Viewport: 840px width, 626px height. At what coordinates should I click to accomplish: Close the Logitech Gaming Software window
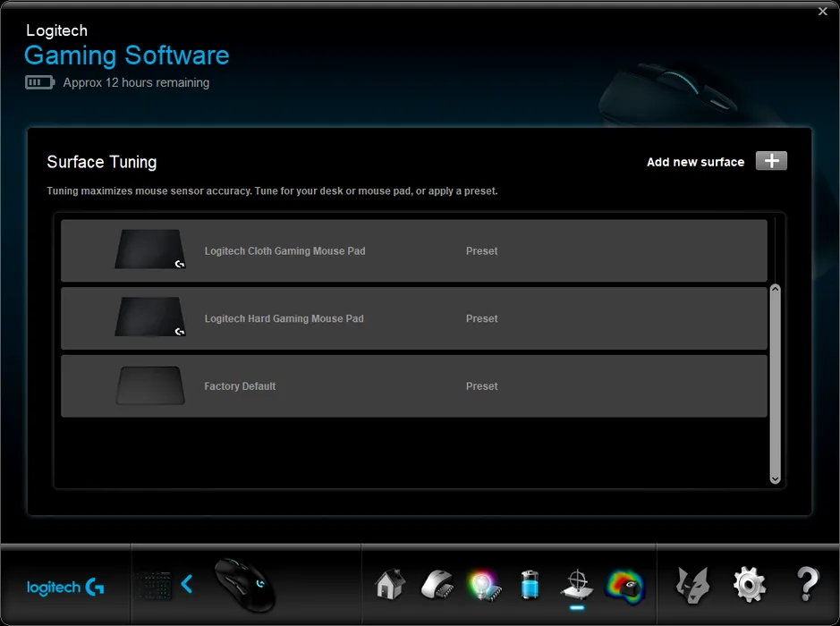click(823, 12)
